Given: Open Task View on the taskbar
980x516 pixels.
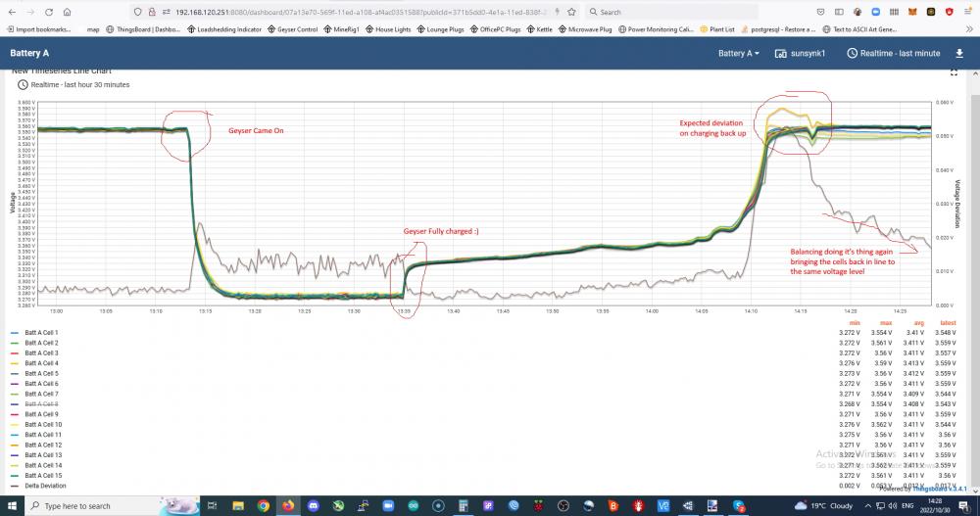Looking at the screenshot, I should click(x=212, y=505).
